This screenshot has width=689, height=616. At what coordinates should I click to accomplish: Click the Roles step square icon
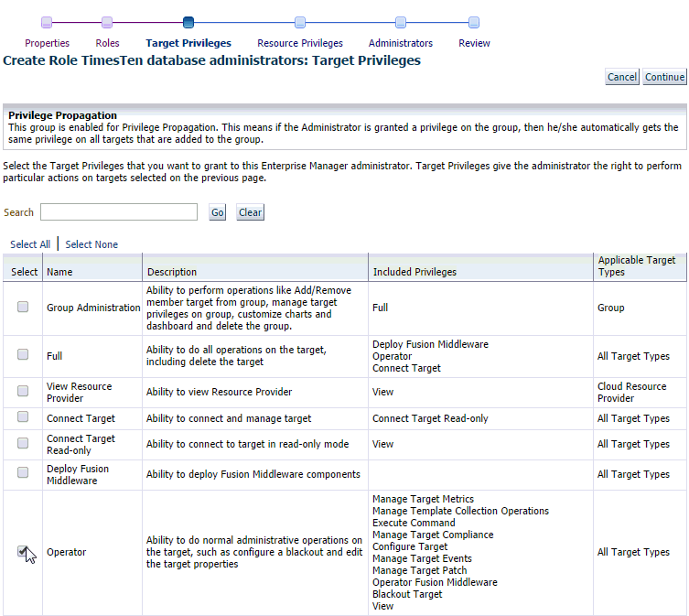click(107, 23)
